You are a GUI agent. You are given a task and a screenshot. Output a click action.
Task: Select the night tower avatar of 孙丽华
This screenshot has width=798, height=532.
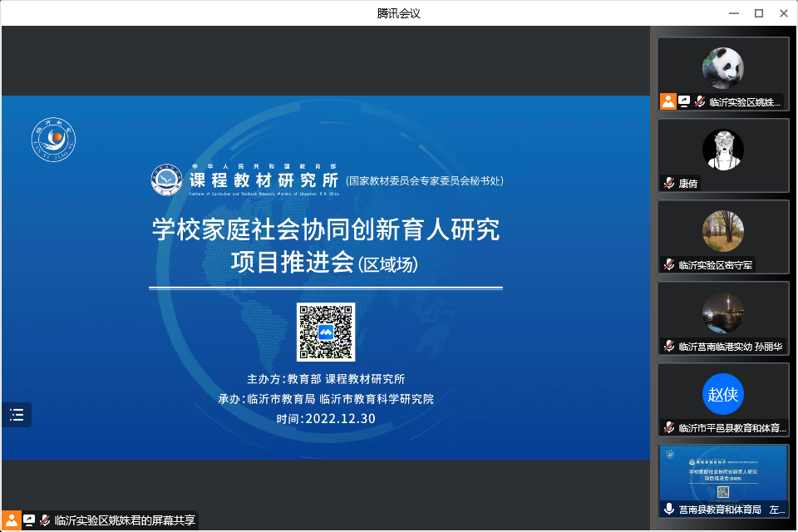(x=723, y=313)
